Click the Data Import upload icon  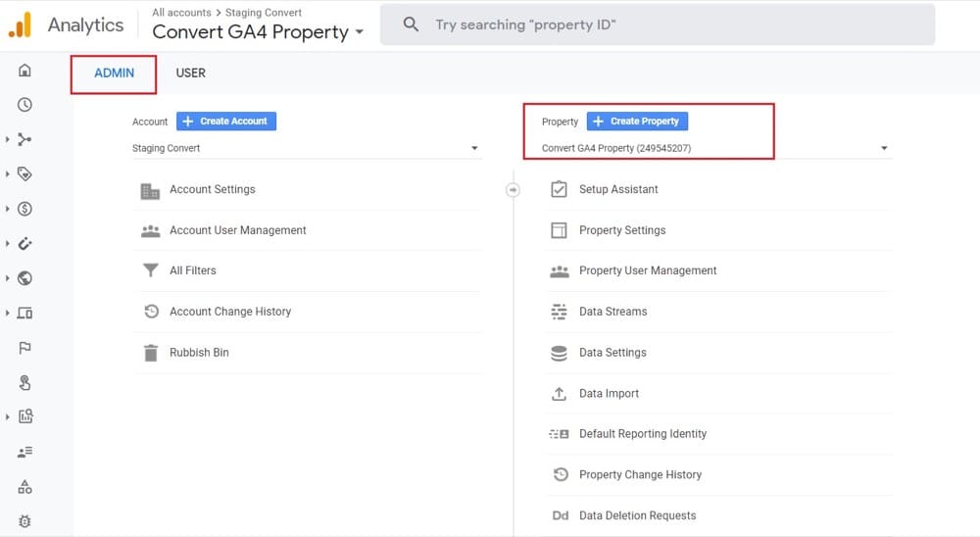559,393
